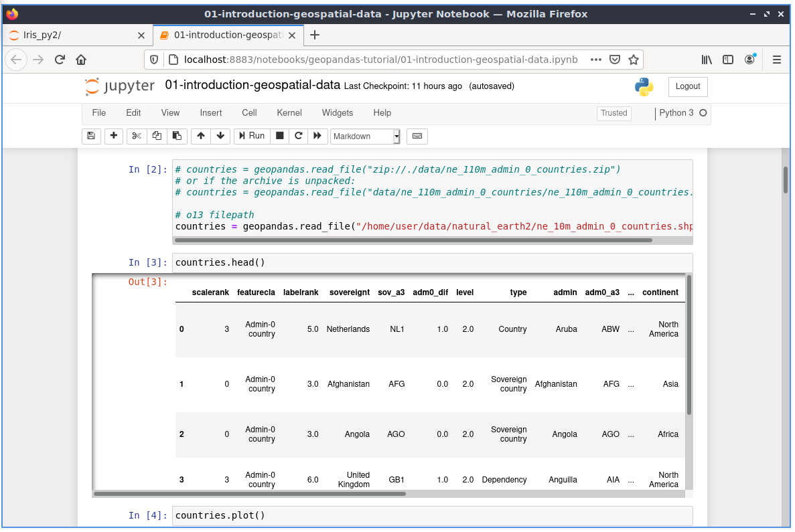Copy selected cells icon
The image size is (795, 532).
tap(157, 137)
